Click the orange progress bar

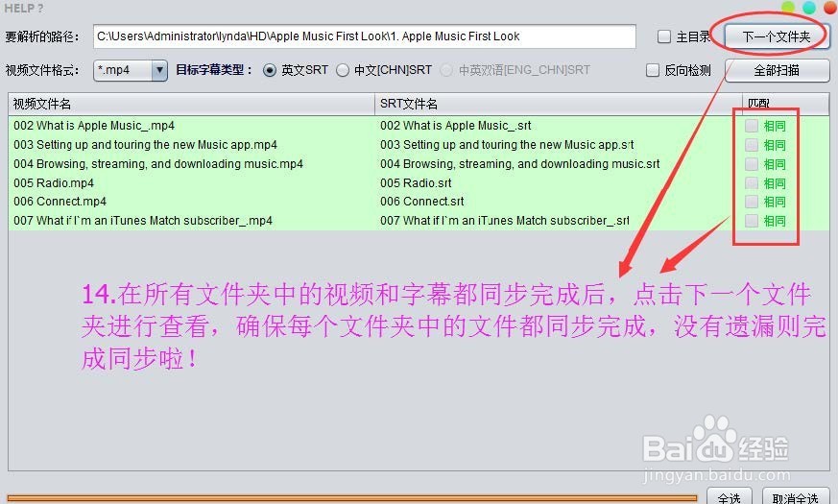click(352, 498)
